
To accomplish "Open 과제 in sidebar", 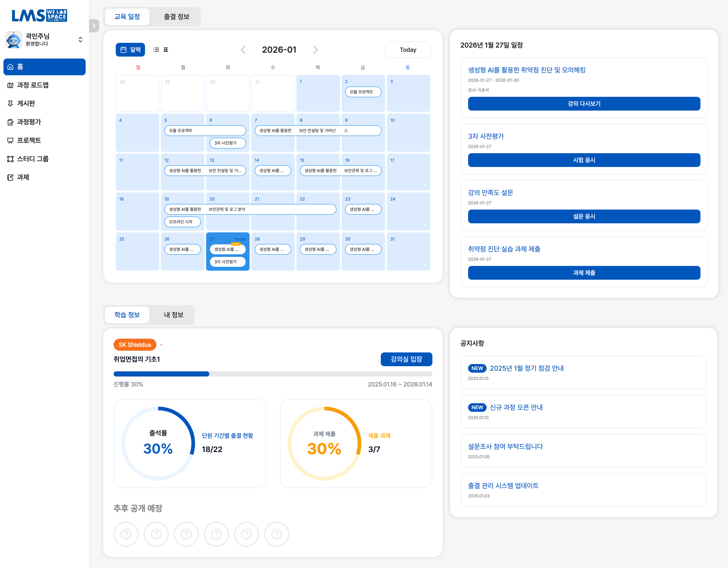I will coord(44,177).
